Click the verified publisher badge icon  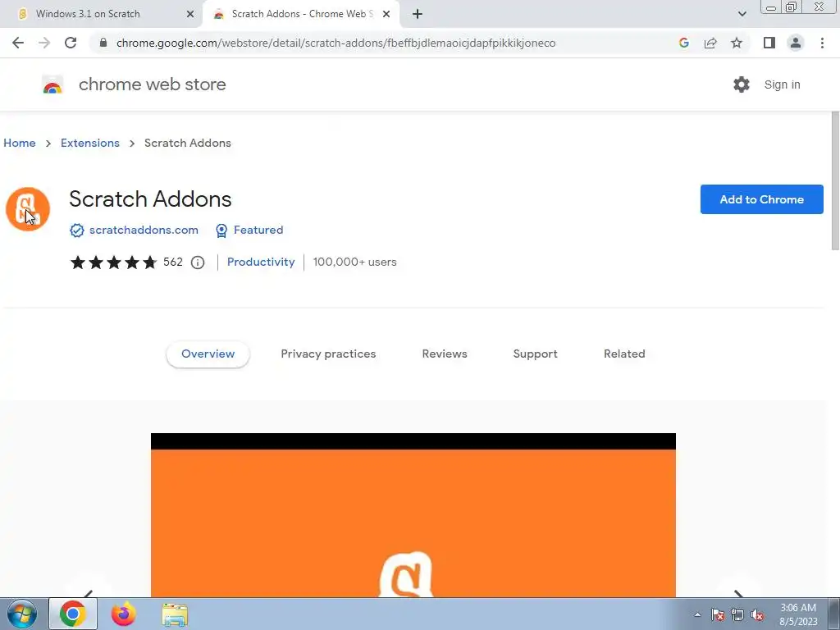76,231
